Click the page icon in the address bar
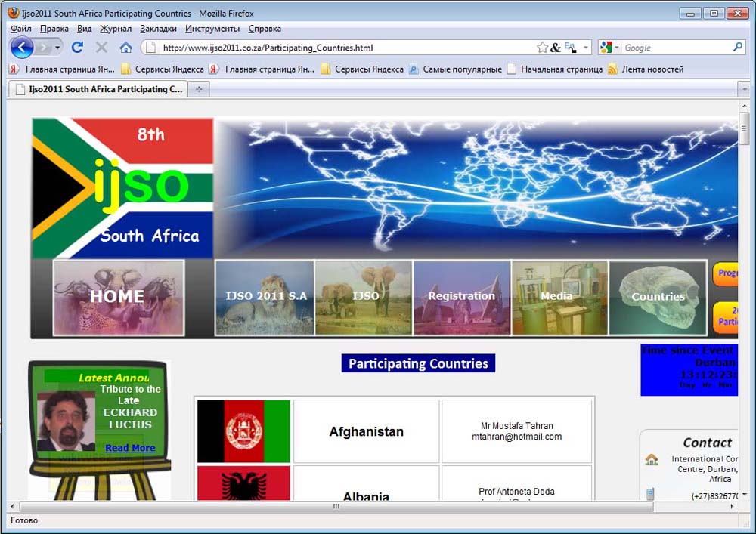 151,47
